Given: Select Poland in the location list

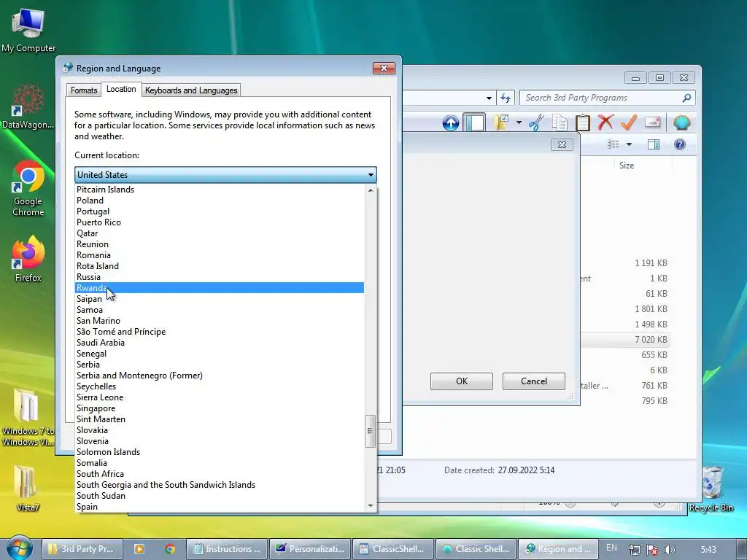Looking at the screenshot, I should tap(220, 201).
